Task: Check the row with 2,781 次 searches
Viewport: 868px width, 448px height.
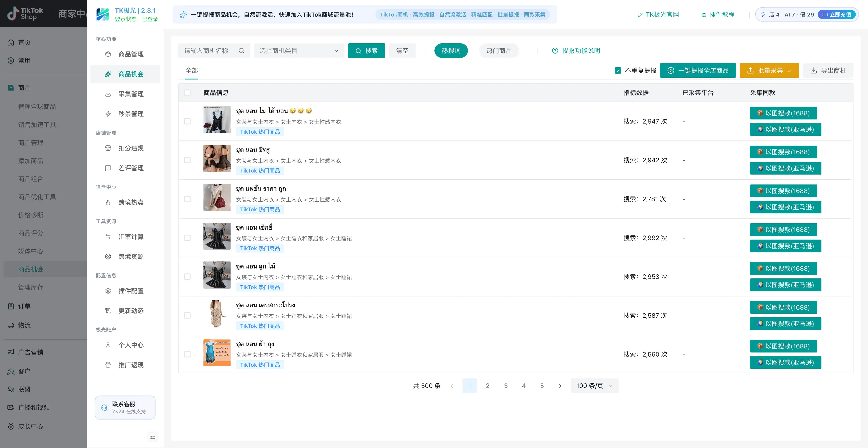Action: [x=187, y=199]
